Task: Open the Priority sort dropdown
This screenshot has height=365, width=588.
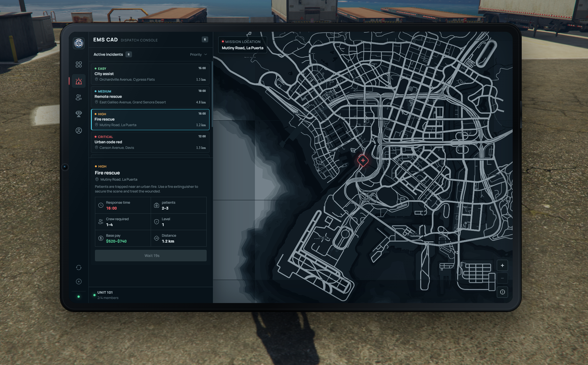Action: point(199,55)
